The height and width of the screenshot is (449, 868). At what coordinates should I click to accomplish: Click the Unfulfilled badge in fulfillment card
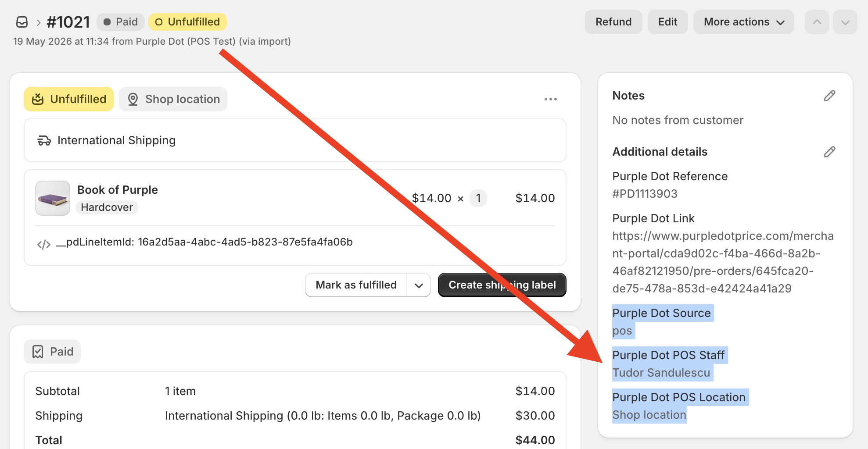[x=69, y=99]
